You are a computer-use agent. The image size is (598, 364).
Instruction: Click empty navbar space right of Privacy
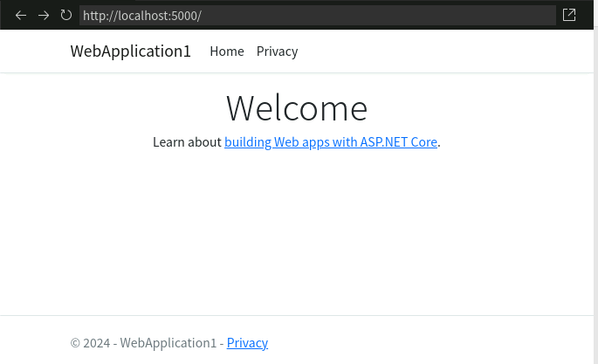[x=436, y=52]
